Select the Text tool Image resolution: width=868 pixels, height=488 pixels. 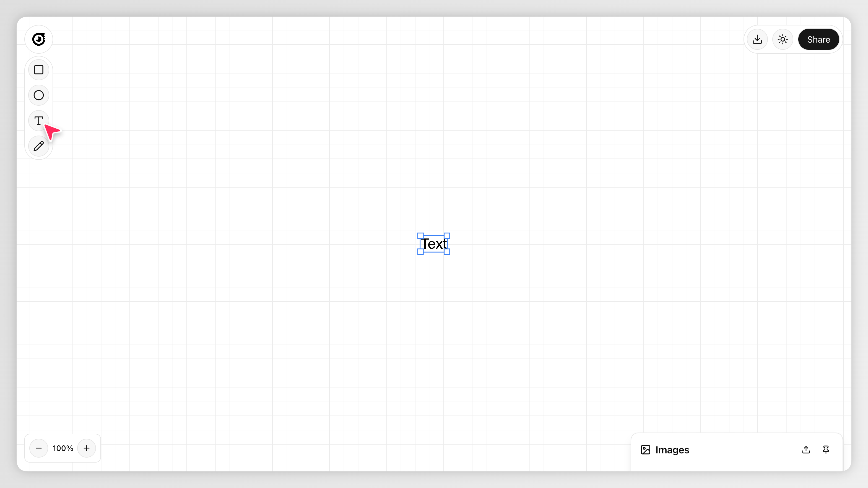[39, 120]
